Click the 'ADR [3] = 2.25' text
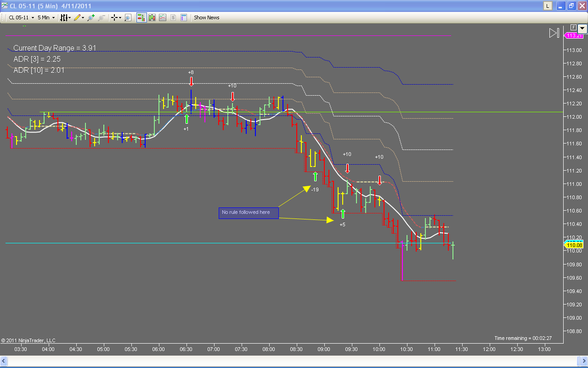Screen dimensions: 588x368 coord(37,59)
